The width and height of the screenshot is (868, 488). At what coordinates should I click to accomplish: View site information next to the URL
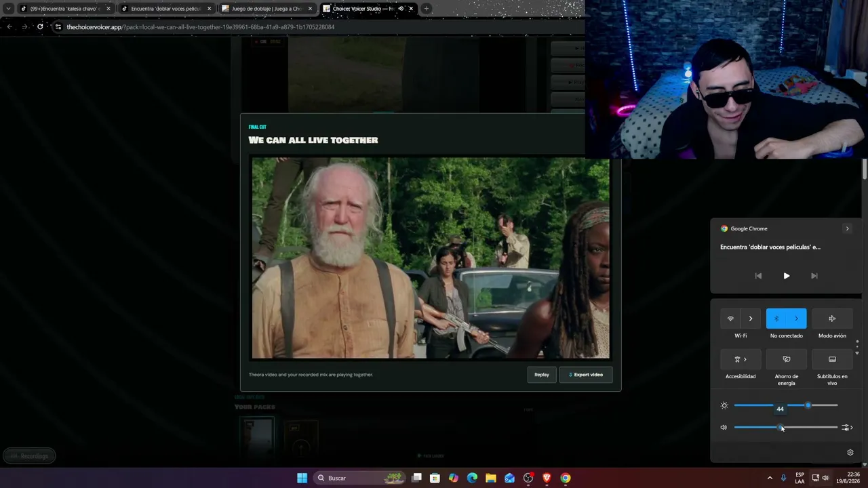click(x=58, y=26)
